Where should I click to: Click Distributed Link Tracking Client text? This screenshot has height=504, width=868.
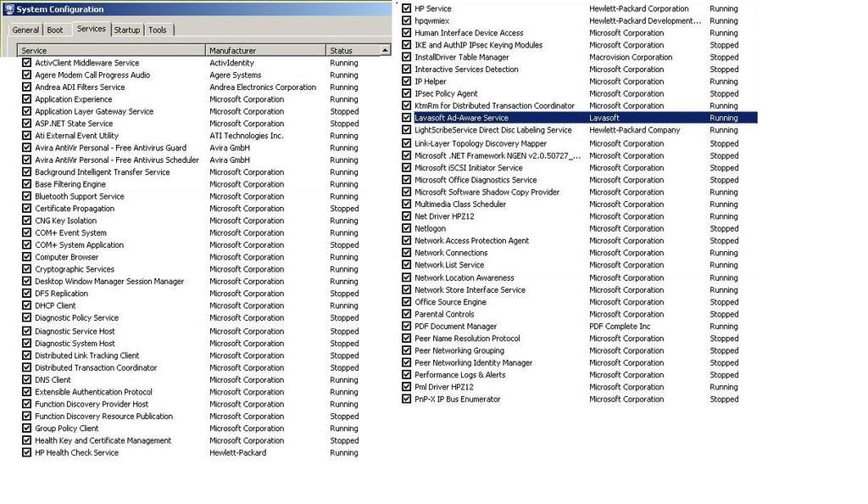[87, 356]
